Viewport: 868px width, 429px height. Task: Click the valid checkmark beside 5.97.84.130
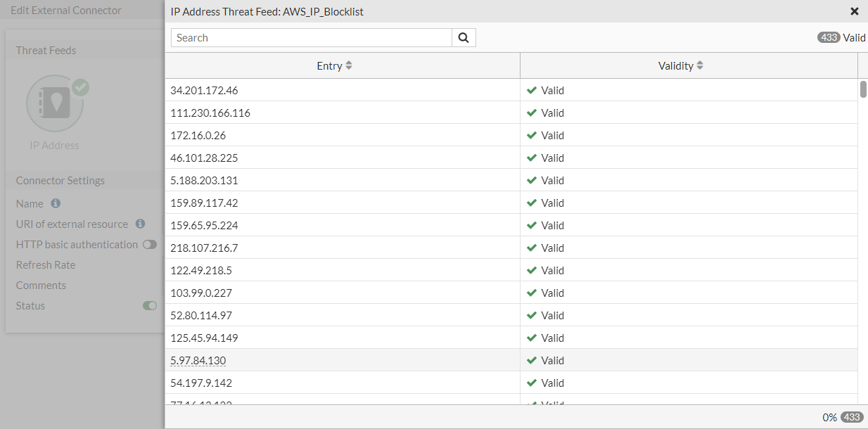[532, 361]
